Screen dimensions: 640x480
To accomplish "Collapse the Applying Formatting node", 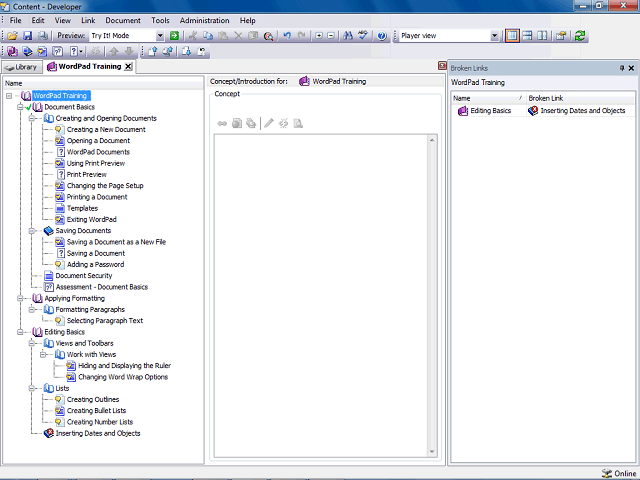I will pyautogui.click(x=20, y=298).
